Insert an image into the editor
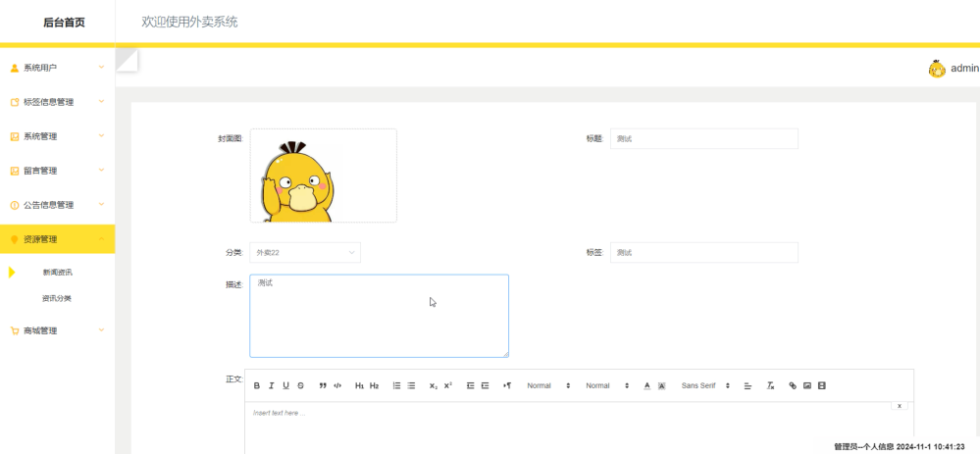980x454 pixels. (807, 386)
